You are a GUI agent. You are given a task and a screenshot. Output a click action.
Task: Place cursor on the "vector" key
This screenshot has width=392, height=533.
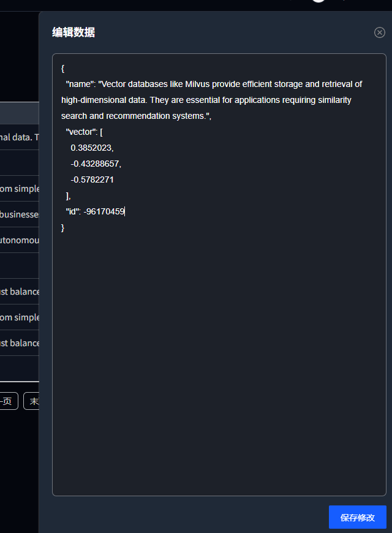[81, 132]
